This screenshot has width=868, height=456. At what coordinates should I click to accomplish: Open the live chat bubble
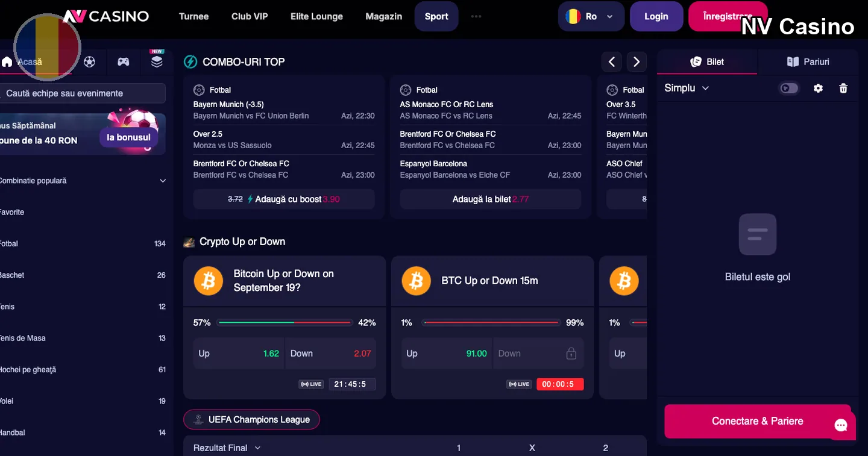click(841, 425)
